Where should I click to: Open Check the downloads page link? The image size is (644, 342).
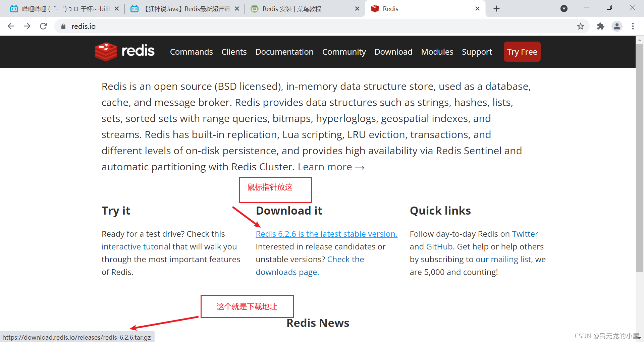pos(310,266)
